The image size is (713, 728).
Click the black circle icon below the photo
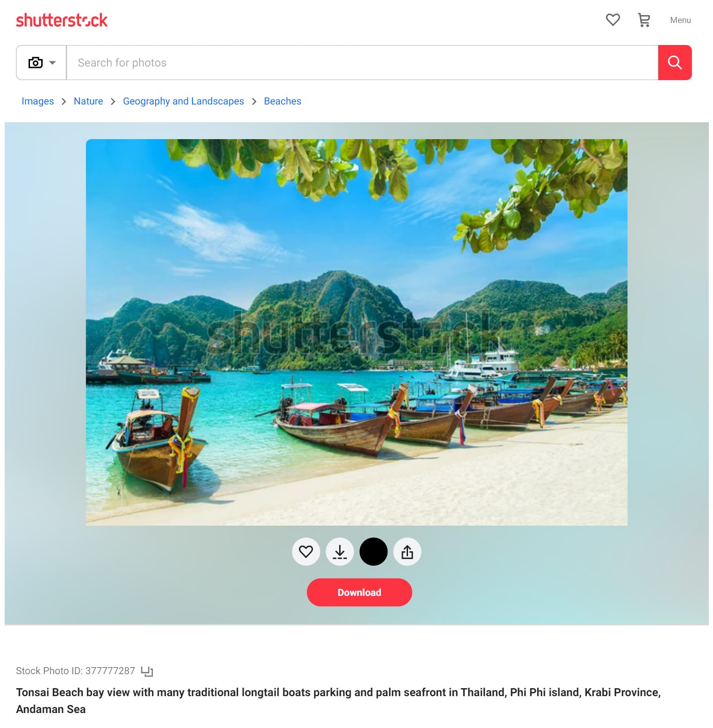[x=373, y=551]
